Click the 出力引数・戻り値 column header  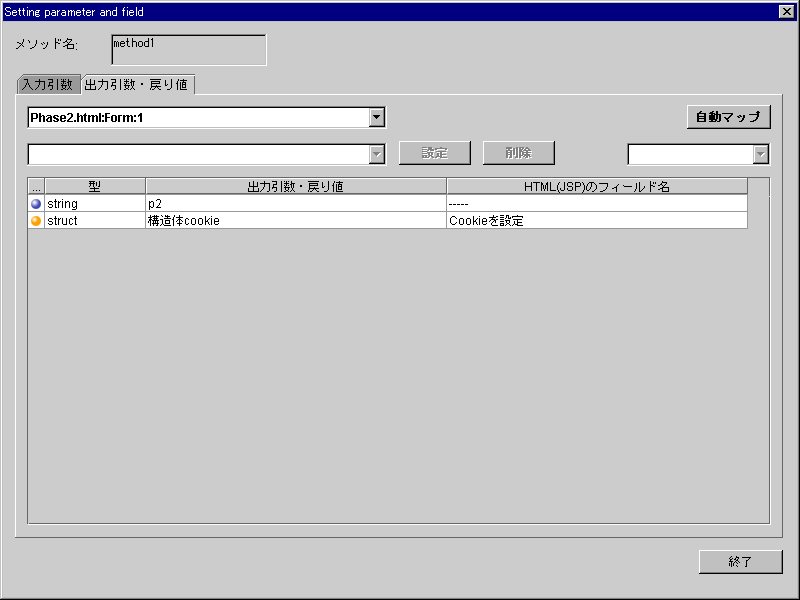click(x=295, y=187)
